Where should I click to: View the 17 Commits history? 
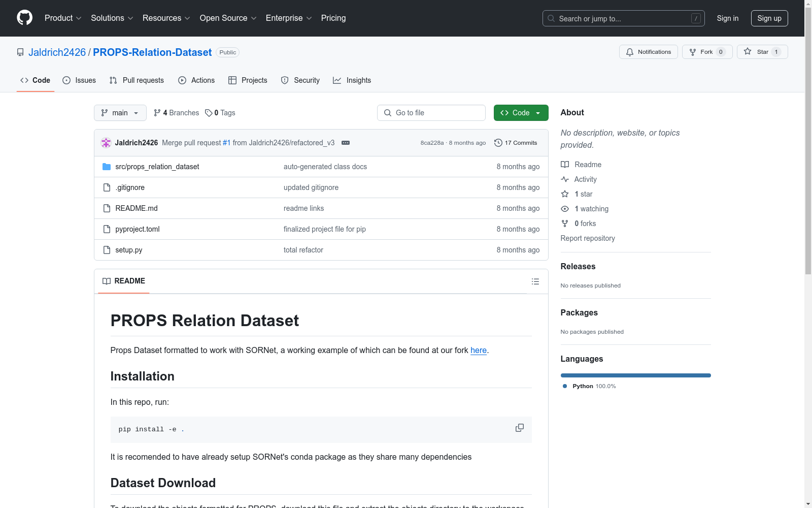tap(516, 143)
